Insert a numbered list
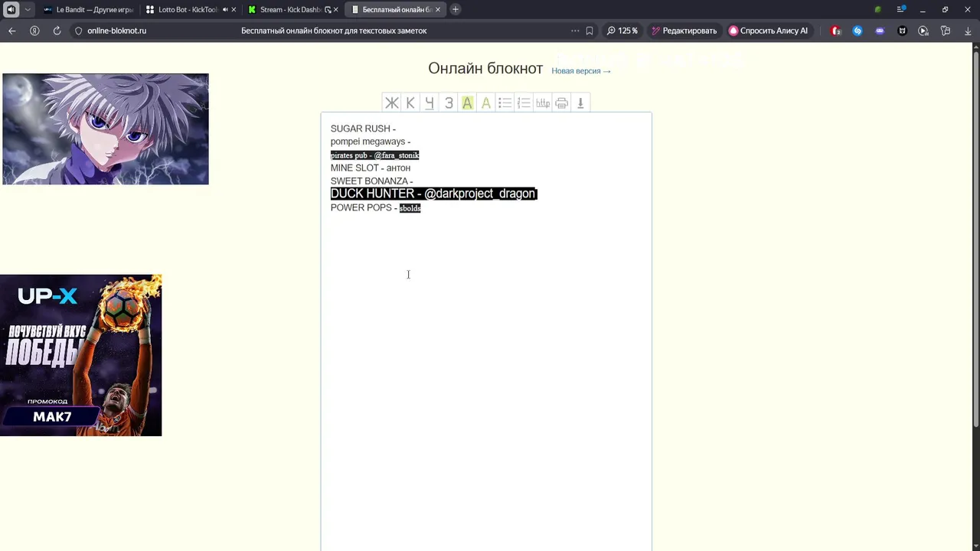Image resolution: width=980 pixels, height=551 pixels. [524, 103]
